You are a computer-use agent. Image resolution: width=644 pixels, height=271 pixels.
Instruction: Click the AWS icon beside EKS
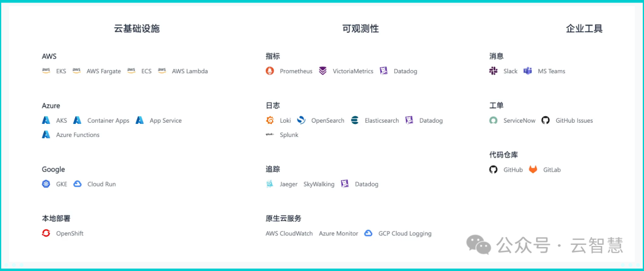[46, 71]
